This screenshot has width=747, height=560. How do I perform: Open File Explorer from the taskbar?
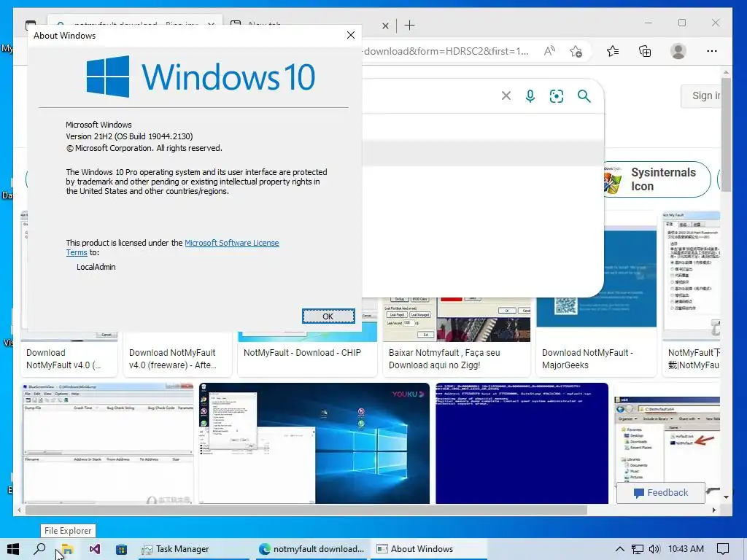66,549
